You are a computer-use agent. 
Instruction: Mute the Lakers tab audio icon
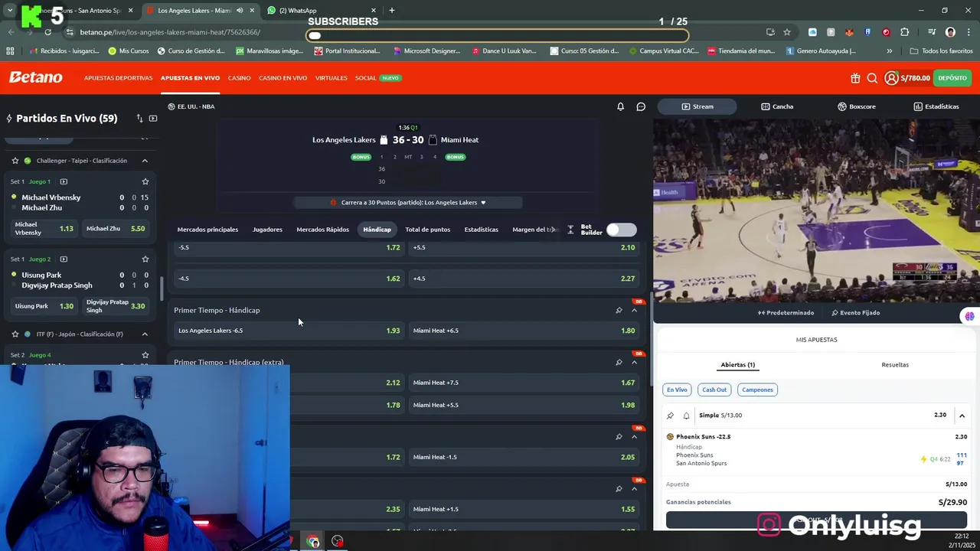point(240,11)
